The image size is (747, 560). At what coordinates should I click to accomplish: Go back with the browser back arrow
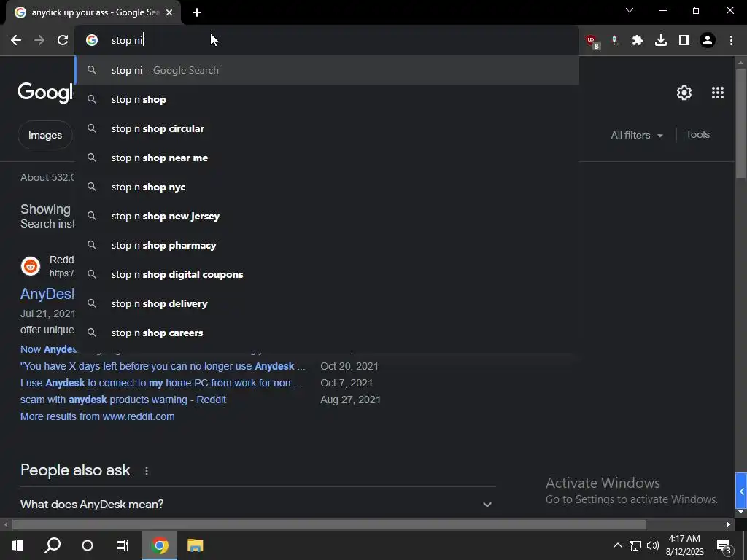pos(16,41)
